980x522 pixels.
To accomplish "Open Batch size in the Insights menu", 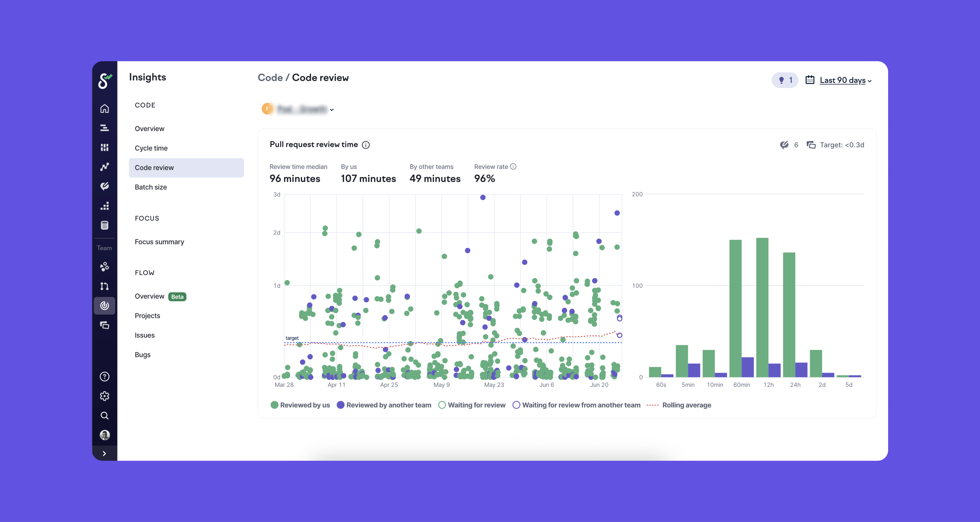I will [x=151, y=187].
